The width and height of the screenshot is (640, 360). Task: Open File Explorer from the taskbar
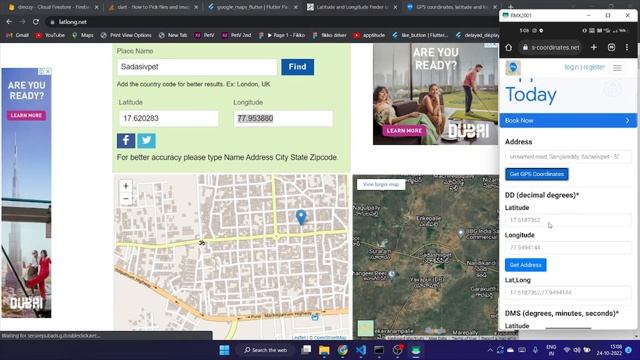(x=324, y=350)
